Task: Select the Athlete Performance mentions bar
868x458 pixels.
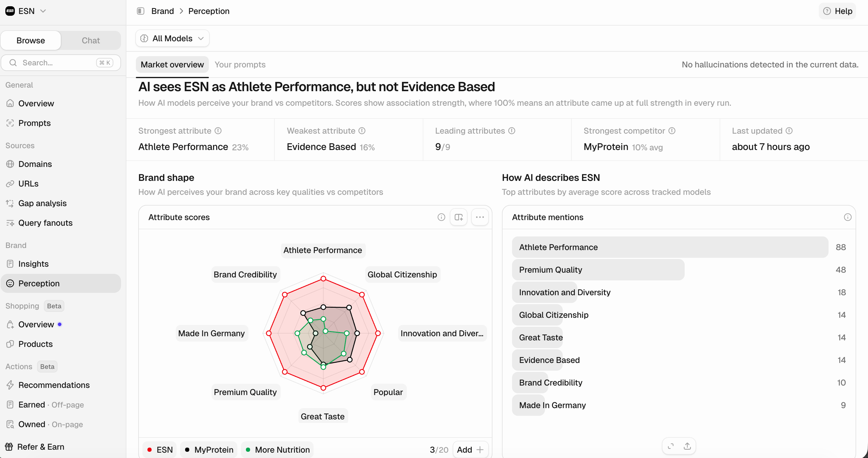Action: [670, 247]
